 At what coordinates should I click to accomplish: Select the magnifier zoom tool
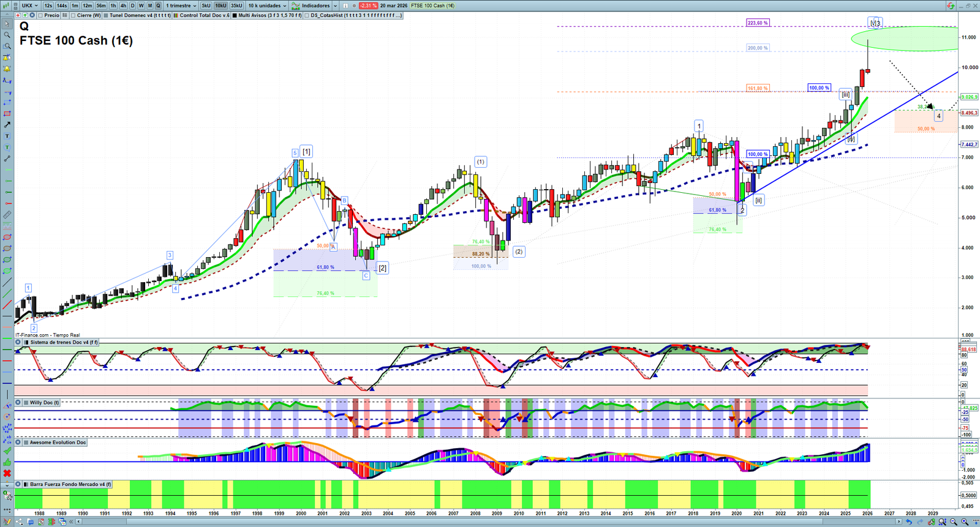(x=7, y=35)
